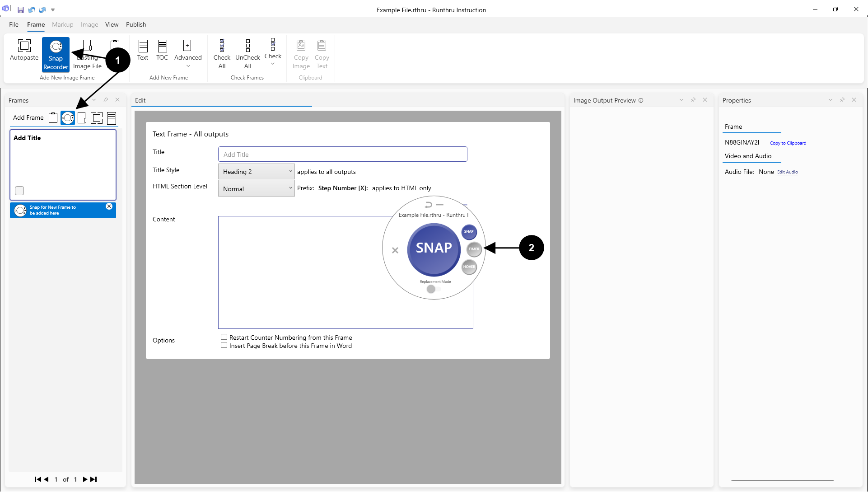Click Copy to Clipboard link
Screen dimensions: 868x492
(x=788, y=143)
